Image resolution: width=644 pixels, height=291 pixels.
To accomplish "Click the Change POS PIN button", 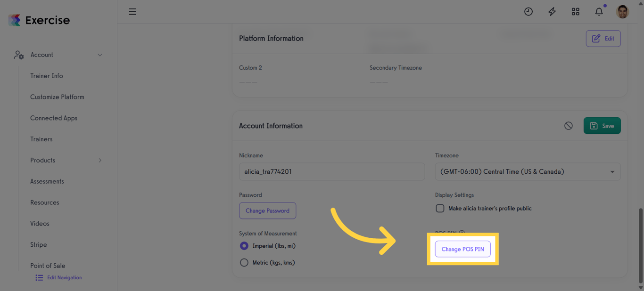I will 462,249.
